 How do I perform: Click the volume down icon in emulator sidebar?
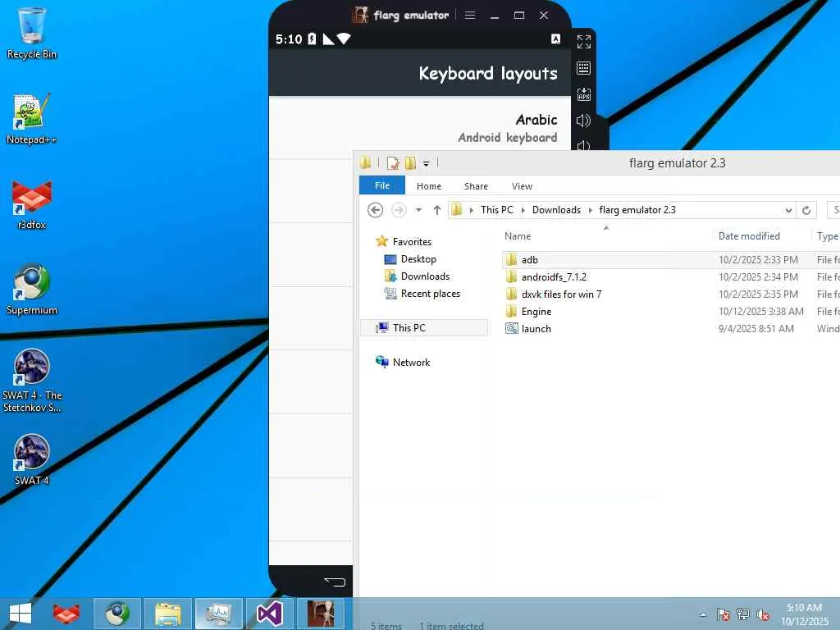tap(583, 144)
